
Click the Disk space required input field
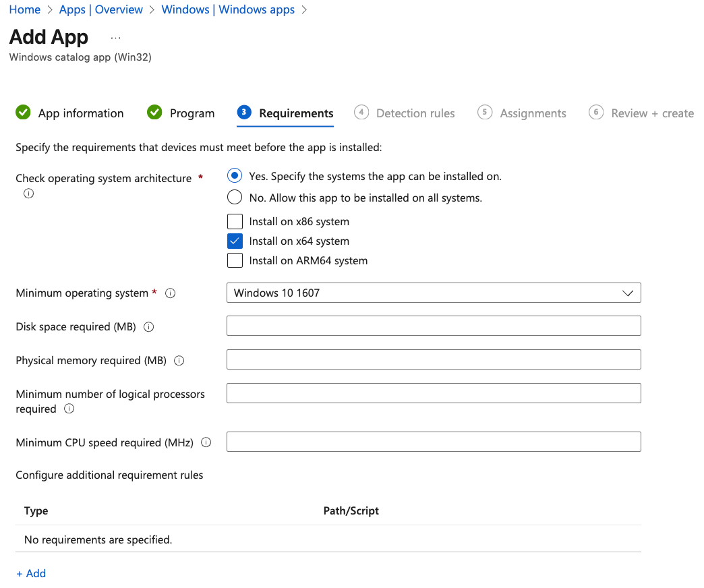(433, 326)
